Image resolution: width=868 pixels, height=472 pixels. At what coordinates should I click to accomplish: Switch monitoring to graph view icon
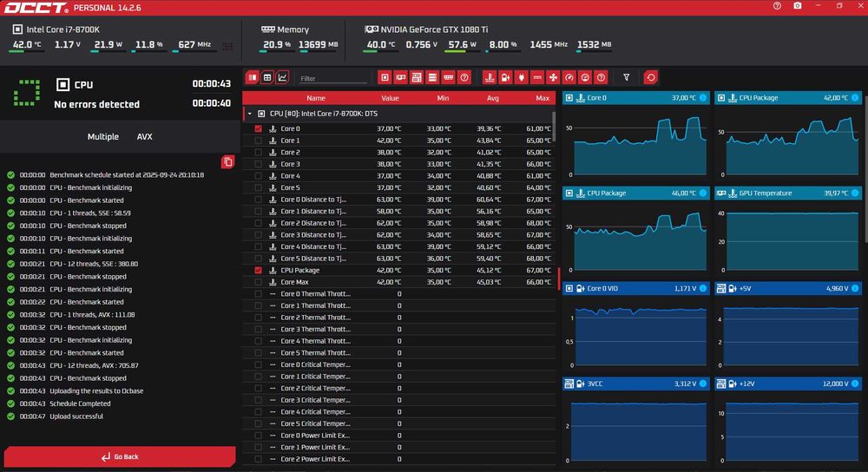(282, 78)
